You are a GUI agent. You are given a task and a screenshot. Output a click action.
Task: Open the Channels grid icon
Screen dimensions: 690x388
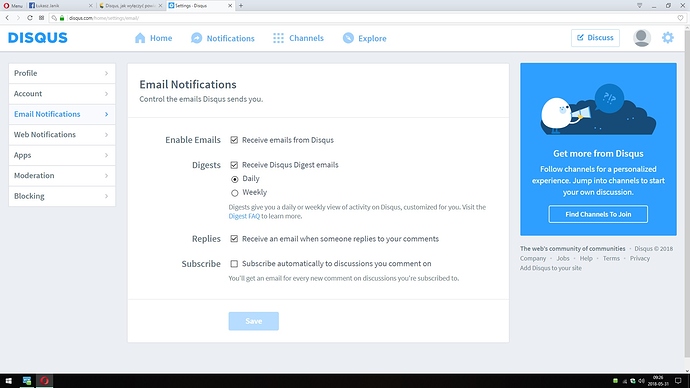pyautogui.click(x=278, y=38)
